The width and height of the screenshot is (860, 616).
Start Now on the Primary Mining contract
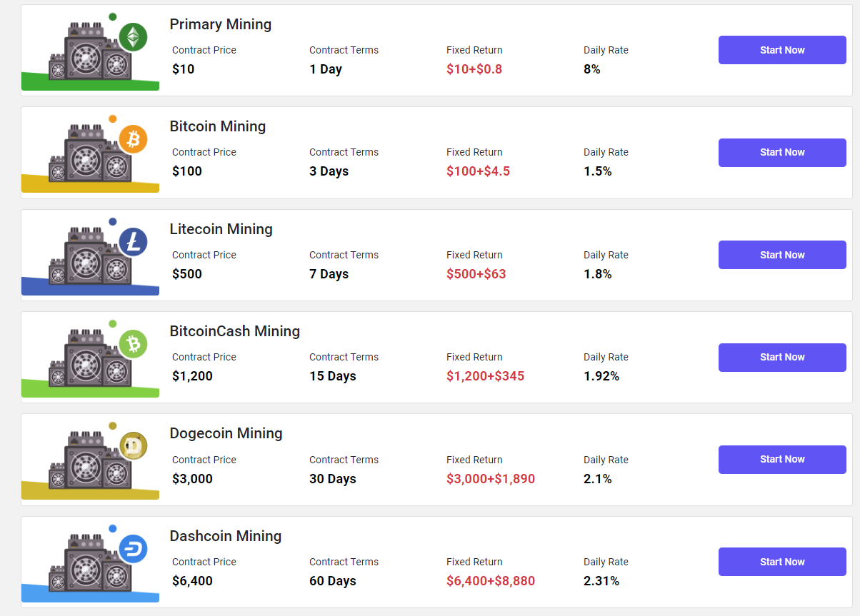(x=781, y=50)
